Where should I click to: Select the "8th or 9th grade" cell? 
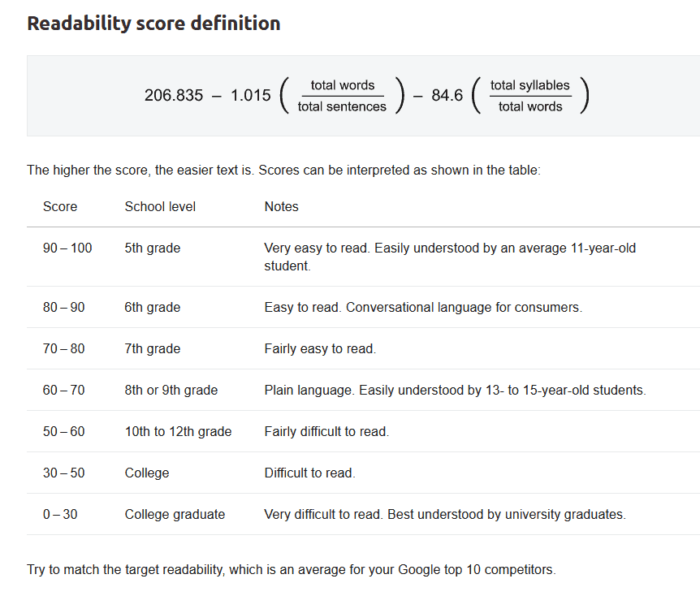tap(171, 391)
